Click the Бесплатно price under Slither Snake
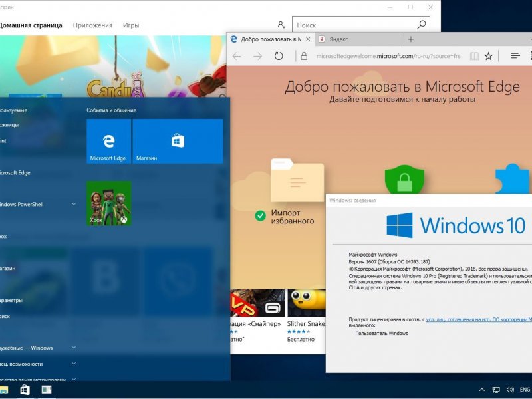The width and height of the screenshot is (532, 399). pyautogui.click(x=301, y=339)
